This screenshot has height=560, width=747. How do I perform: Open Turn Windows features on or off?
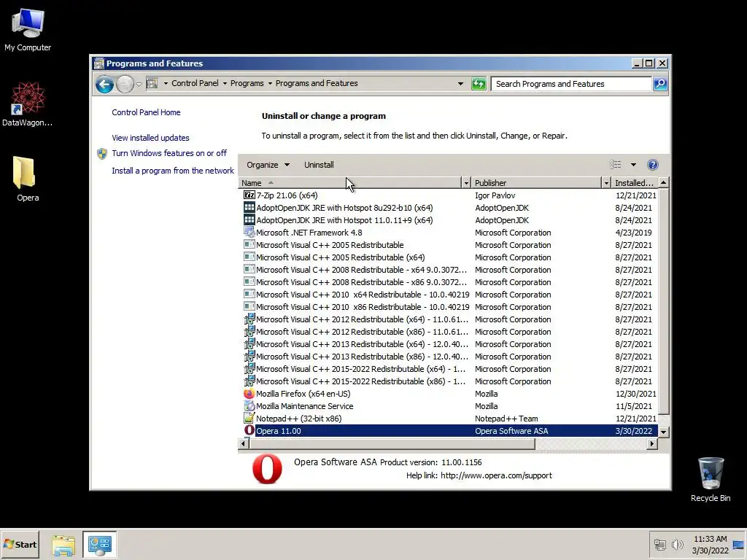169,153
